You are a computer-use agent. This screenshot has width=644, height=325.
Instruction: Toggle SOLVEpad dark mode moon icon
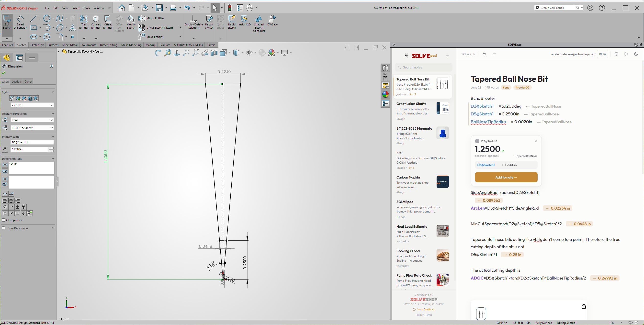(x=636, y=54)
